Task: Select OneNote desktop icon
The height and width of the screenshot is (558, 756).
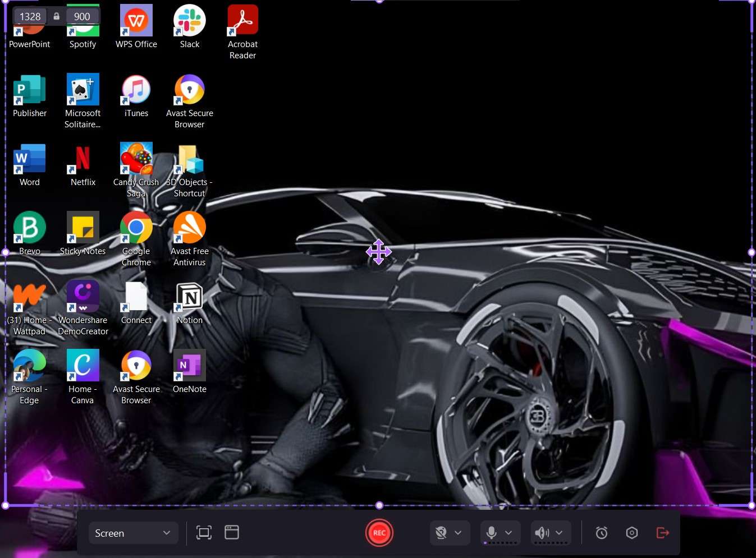Action: coord(190,372)
